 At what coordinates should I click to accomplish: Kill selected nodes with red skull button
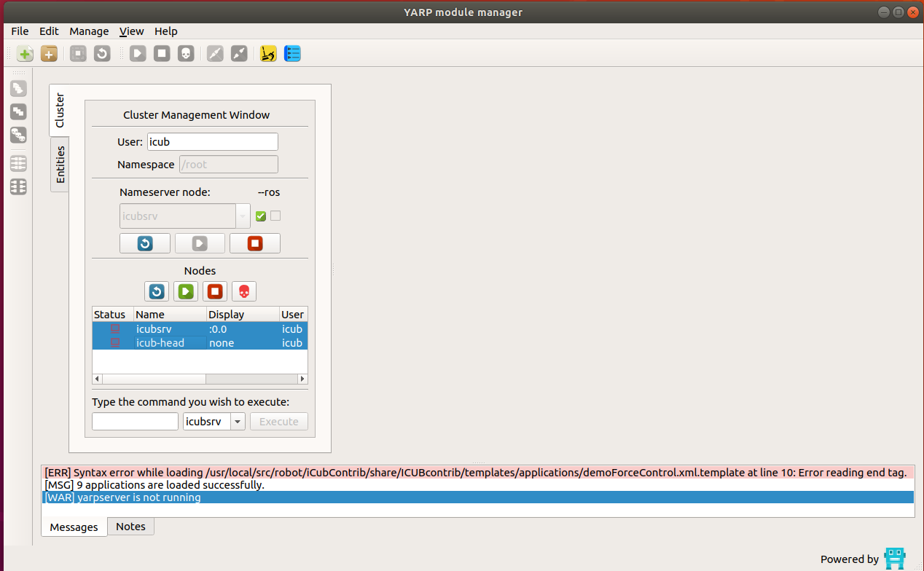point(243,291)
